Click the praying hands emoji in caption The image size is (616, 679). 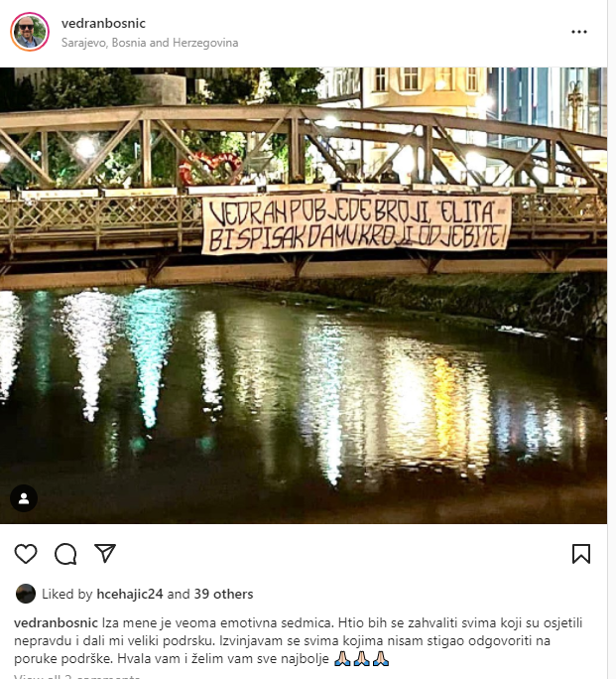pyautogui.click(x=362, y=659)
